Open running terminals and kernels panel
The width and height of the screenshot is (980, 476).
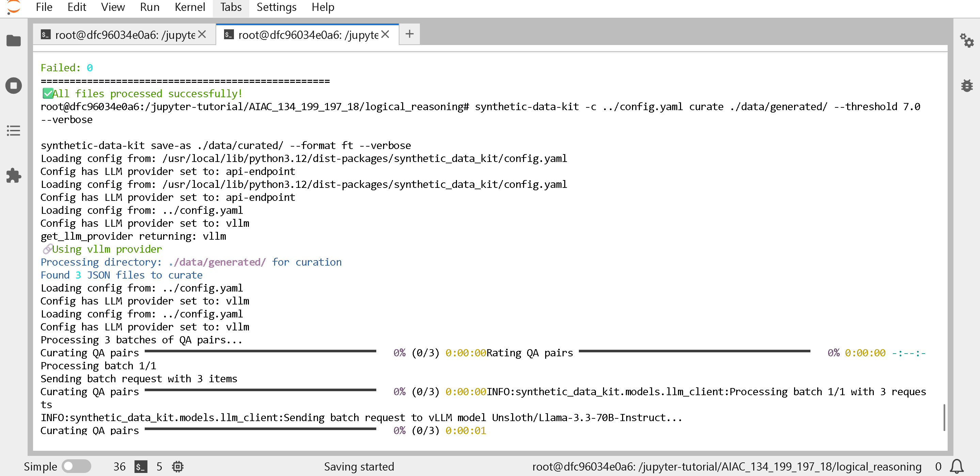point(14,86)
